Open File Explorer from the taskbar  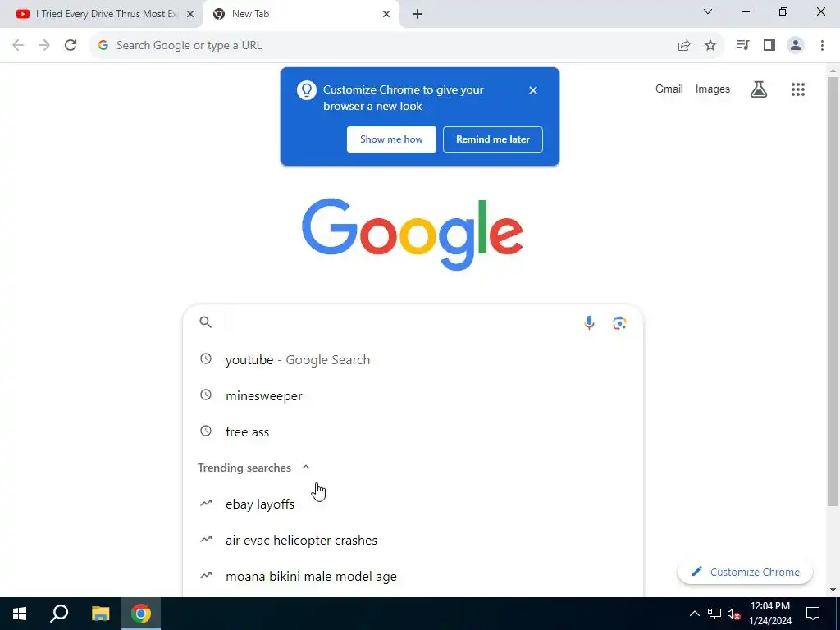coord(100,614)
